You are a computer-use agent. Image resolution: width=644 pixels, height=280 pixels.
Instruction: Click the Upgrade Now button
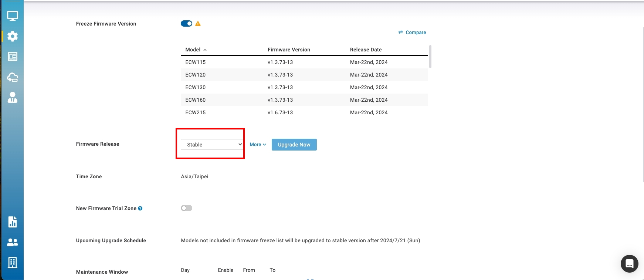[x=294, y=145]
